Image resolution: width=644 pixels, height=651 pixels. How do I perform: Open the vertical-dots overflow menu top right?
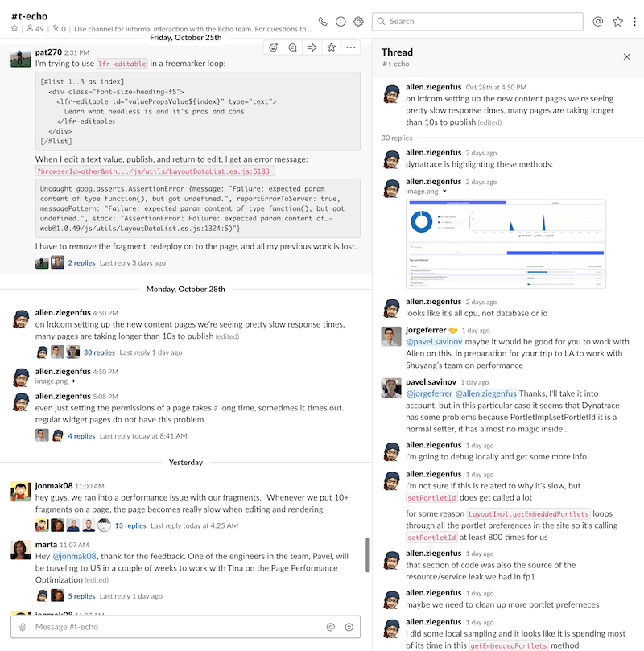click(634, 22)
